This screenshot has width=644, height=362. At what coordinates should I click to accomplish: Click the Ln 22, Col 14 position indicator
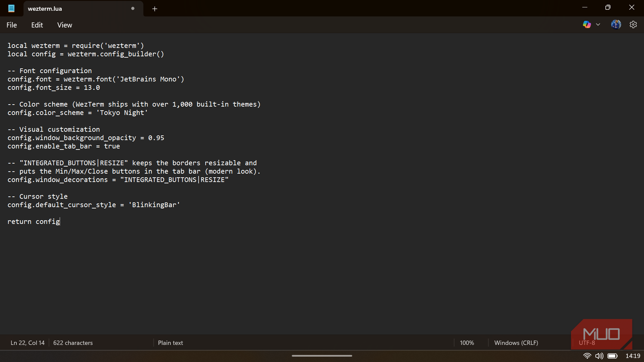click(x=28, y=343)
